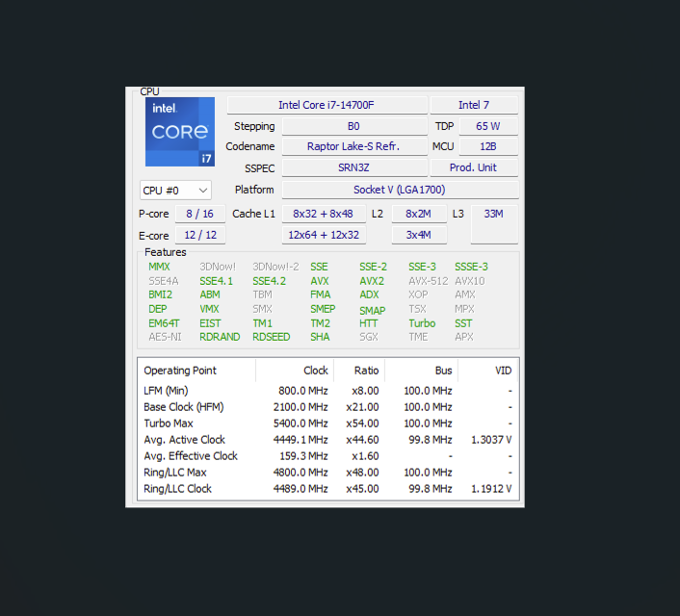The image size is (680, 616).
Task: Click the 1.1912 V VID value
Action: tap(491, 489)
